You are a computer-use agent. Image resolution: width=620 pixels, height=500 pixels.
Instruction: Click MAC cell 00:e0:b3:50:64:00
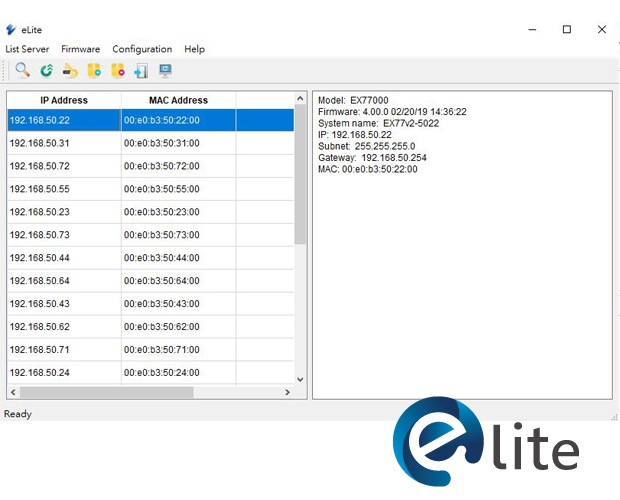coord(178,281)
